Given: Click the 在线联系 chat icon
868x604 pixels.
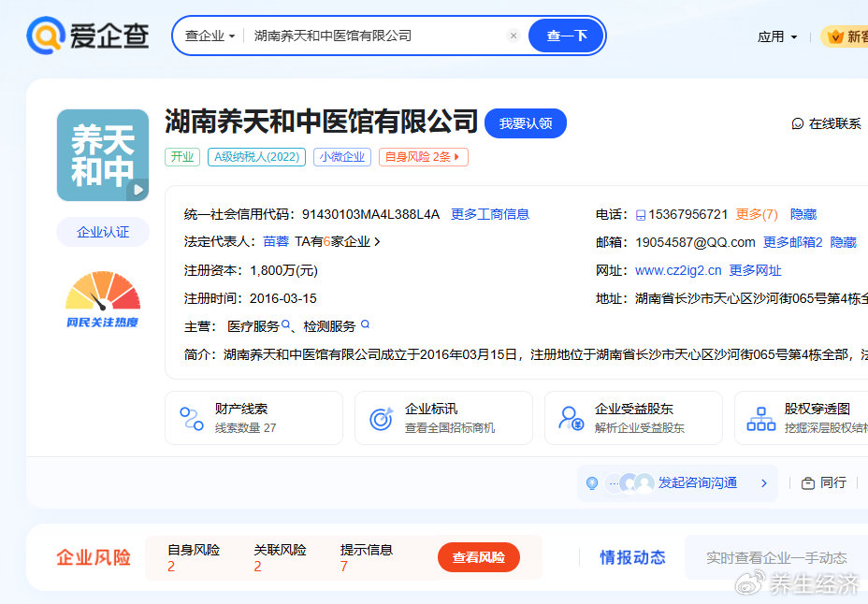Looking at the screenshot, I should click(x=798, y=123).
